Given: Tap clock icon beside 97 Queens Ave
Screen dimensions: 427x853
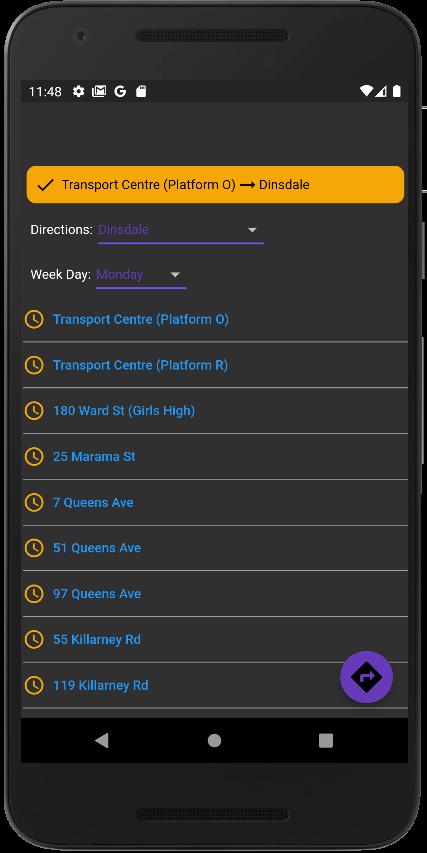Looking at the screenshot, I should pos(34,594).
